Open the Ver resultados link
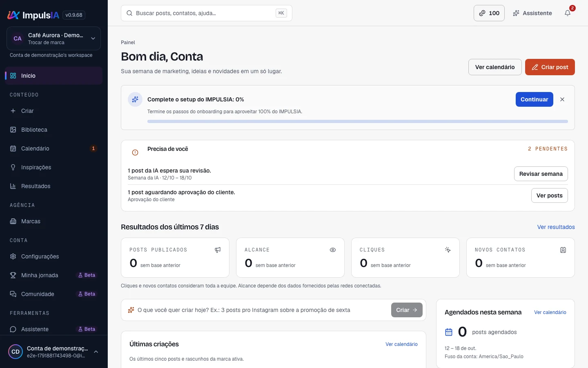 point(556,227)
